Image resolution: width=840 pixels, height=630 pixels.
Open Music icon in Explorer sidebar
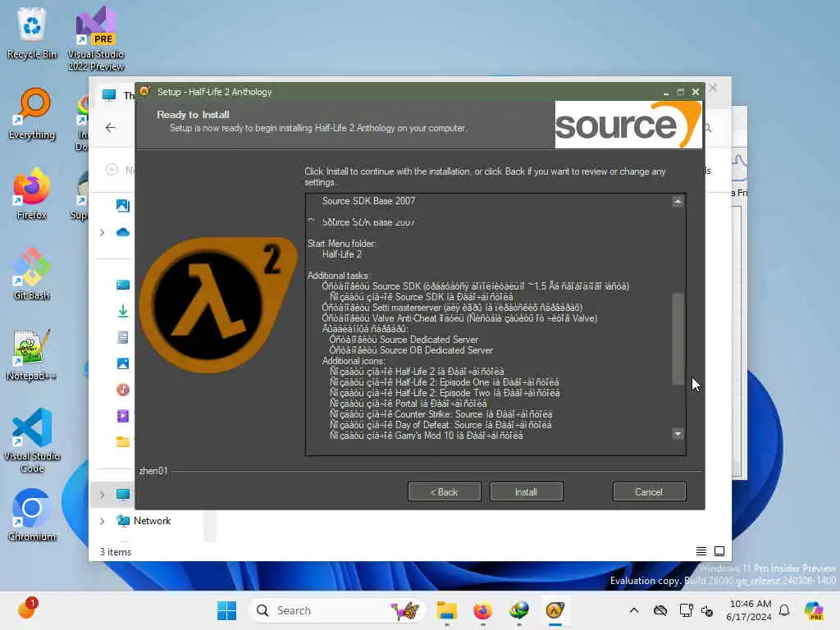[x=123, y=390]
